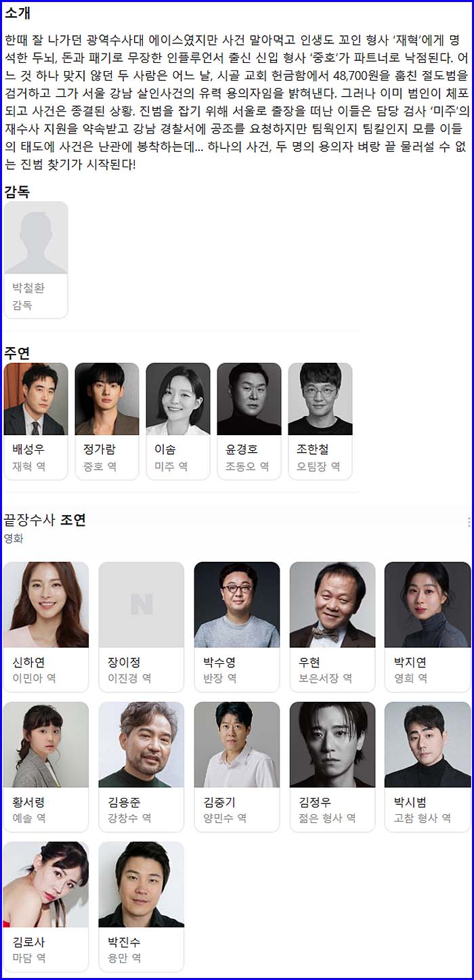
Task: Open 박수영 cast photo
Action: [x=237, y=604]
